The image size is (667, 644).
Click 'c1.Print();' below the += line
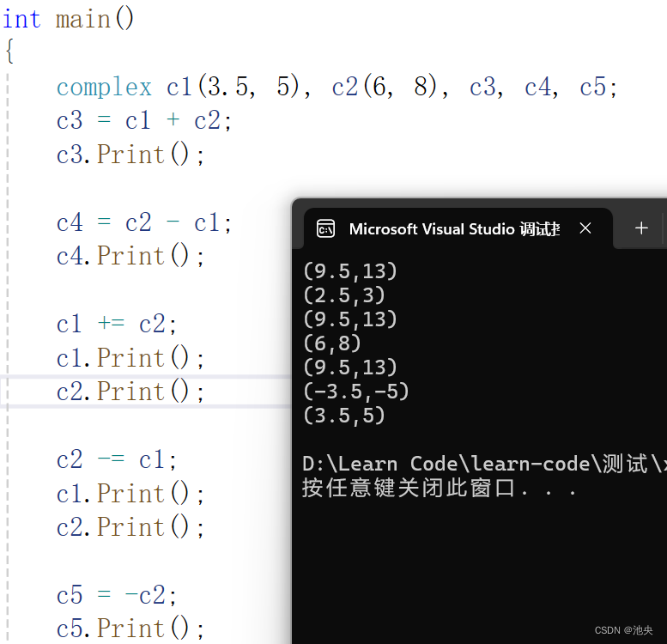tap(130, 358)
